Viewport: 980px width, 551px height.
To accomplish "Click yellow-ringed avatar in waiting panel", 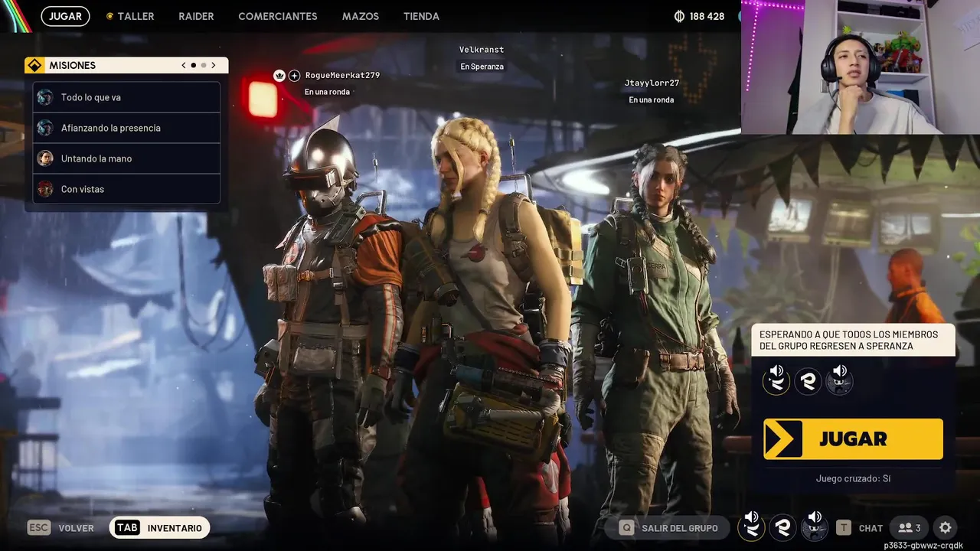I will (x=776, y=382).
